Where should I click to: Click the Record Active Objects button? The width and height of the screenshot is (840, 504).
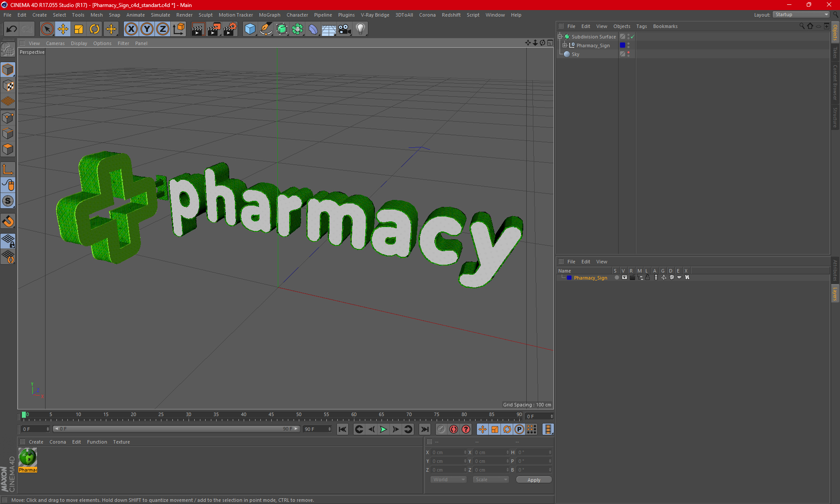[x=441, y=429]
